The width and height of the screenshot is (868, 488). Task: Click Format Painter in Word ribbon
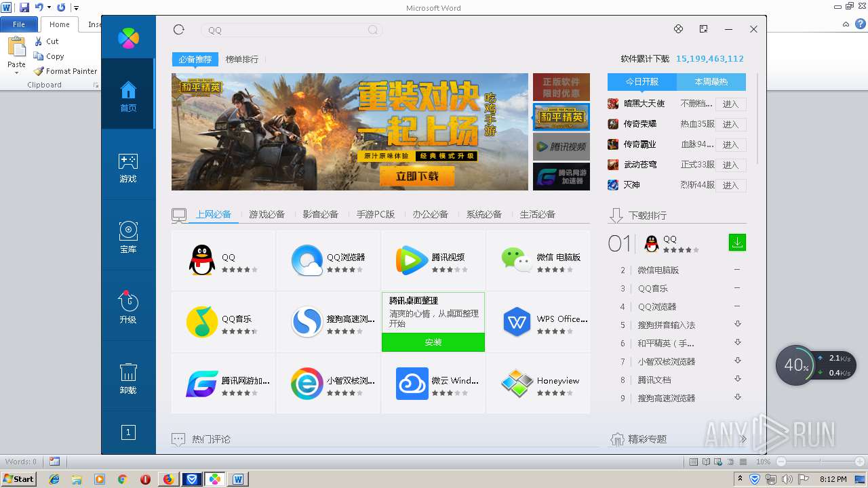(x=65, y=71)
